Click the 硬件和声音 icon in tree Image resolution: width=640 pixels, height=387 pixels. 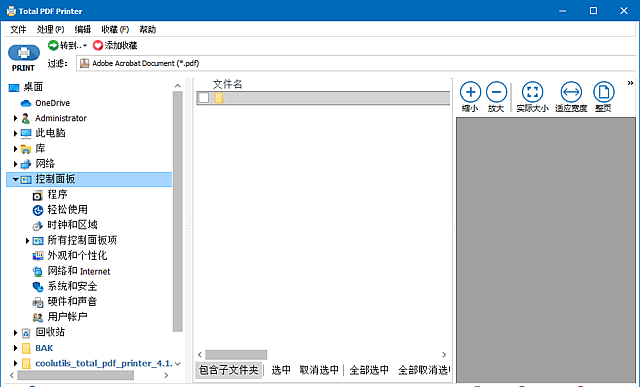pyautogui.click(x=38, y=302)
